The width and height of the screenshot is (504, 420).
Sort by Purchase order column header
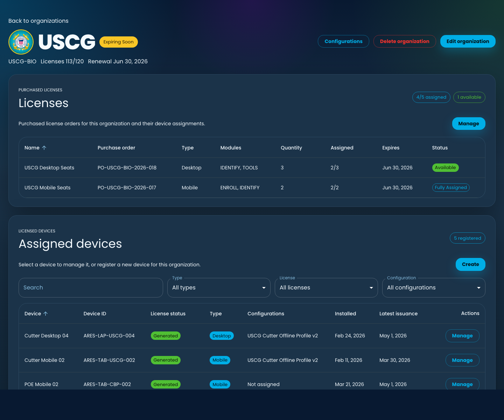coord(116,148)
